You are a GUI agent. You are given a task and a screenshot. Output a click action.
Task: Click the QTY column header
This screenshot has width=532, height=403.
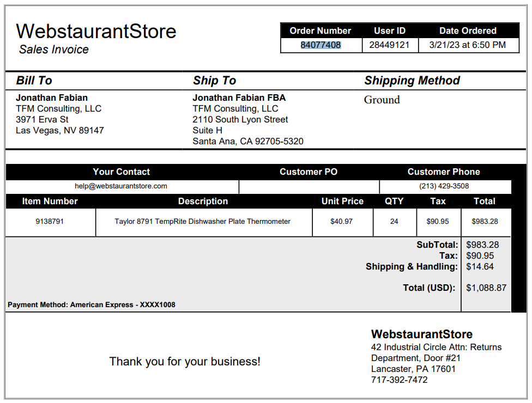tap(394, 201)
